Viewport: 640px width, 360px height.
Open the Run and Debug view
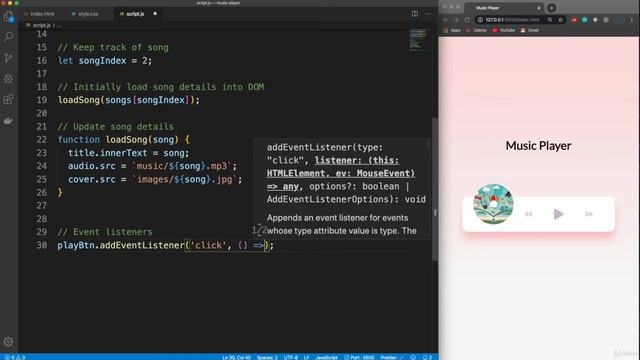9,78
